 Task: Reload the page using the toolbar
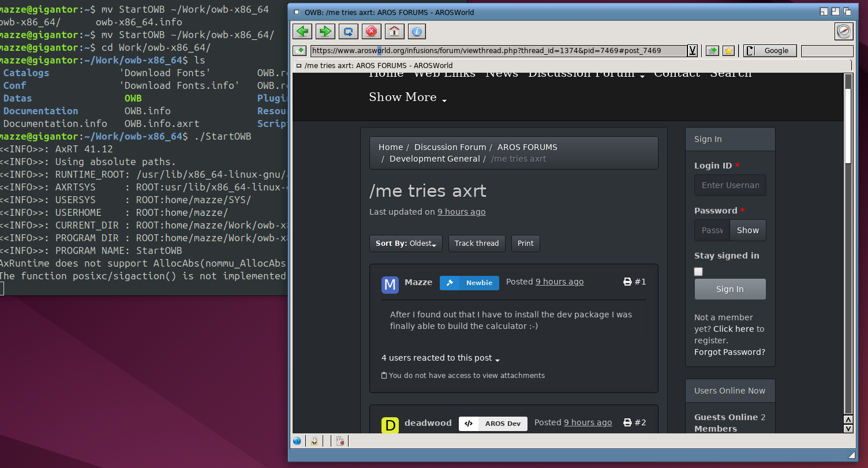click(348, 31)
